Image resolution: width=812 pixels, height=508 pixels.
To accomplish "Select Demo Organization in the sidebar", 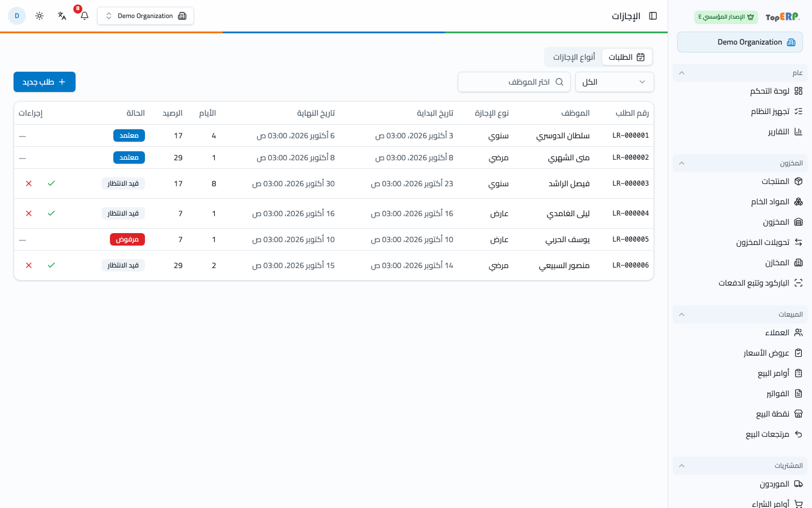I will pos(740,42).
